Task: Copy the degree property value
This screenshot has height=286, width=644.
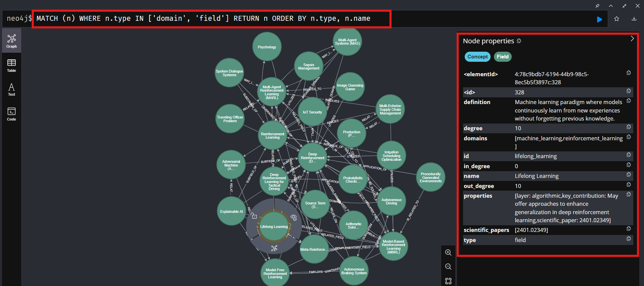Action: (629, 127)
